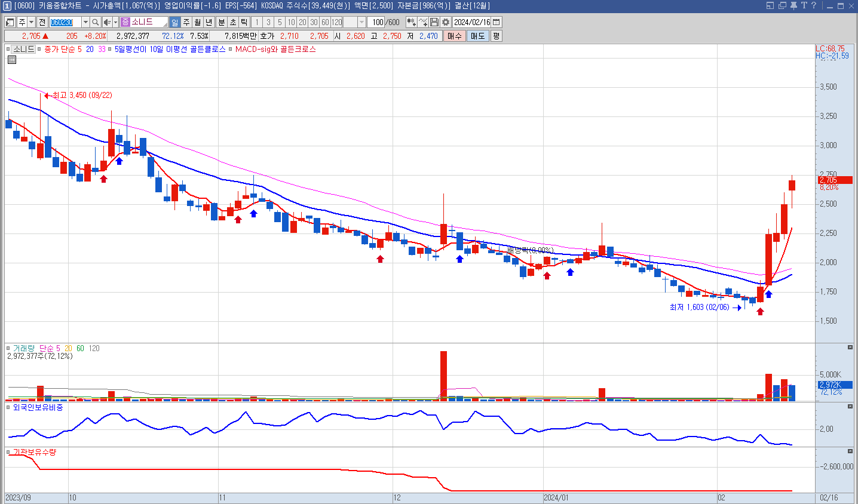
Task: Close the volume pane with its x icon
Action: [x=850, y=347]
